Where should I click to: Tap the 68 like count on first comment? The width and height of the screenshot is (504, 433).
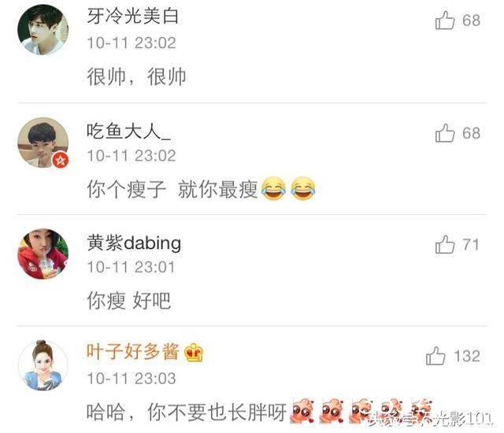(471, 20)
